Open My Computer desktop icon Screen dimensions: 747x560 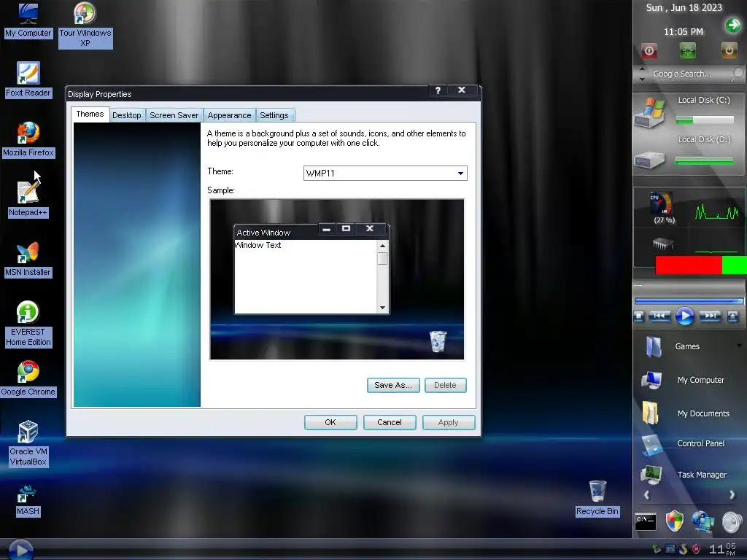tap(28, 21)
